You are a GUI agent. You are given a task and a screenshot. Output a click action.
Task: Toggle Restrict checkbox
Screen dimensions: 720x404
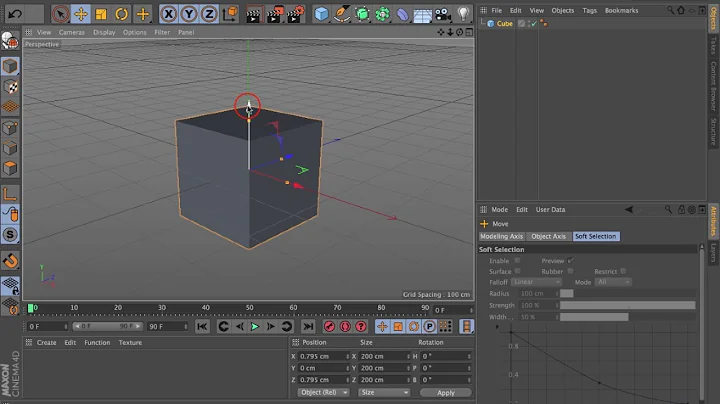pos(623,271)
